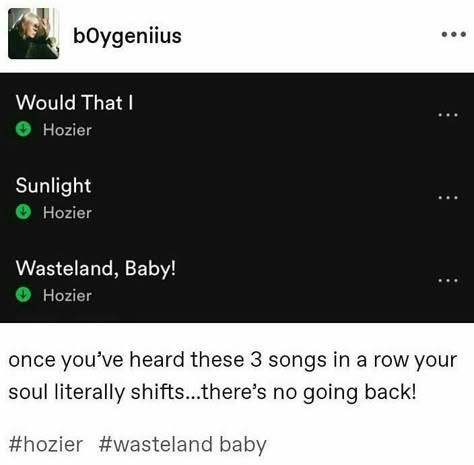474x465 pixels.
Task: Toggle the green download icon under Would That I
Action: click(23, 129)
